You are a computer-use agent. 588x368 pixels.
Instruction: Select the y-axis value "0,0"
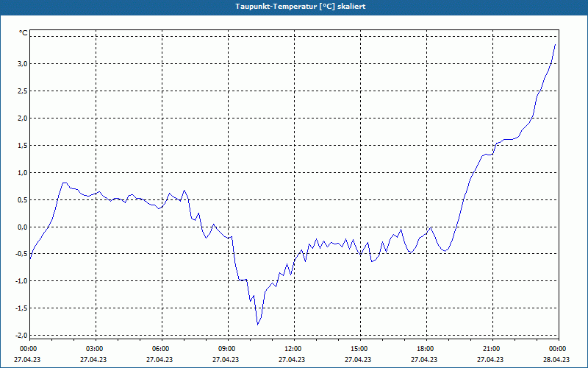pos(24,227)
